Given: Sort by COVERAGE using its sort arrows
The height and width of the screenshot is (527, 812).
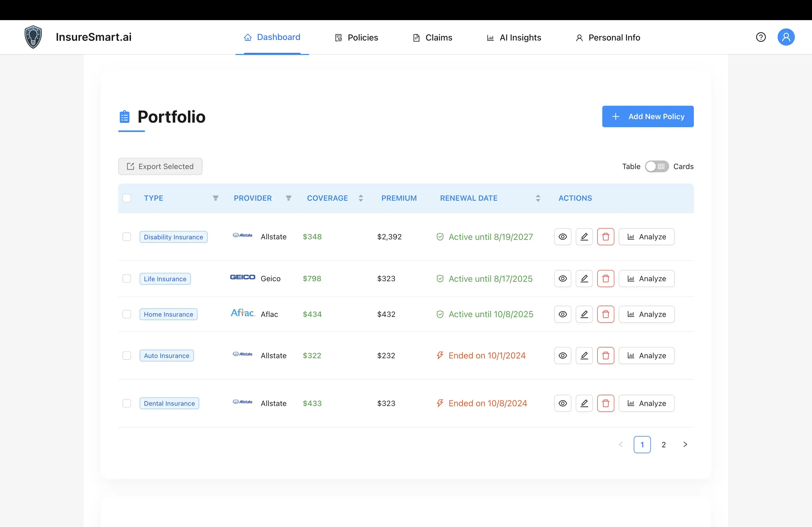Looking at the screenshot, I should click(x=361, y=198).
